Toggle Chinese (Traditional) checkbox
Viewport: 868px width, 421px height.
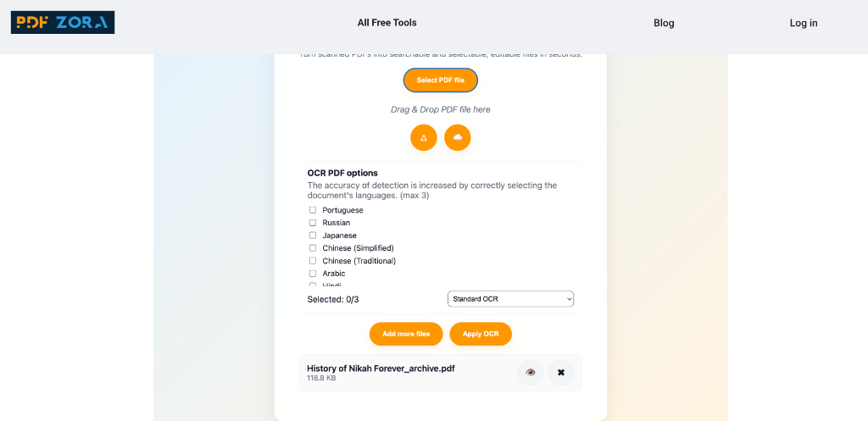pos(313,261)
